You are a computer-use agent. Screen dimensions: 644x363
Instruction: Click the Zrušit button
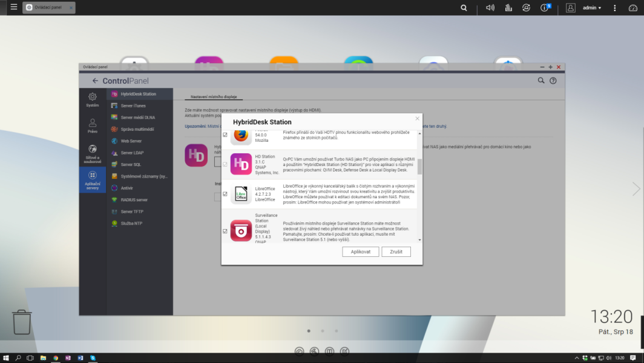[x=396, y=251]
